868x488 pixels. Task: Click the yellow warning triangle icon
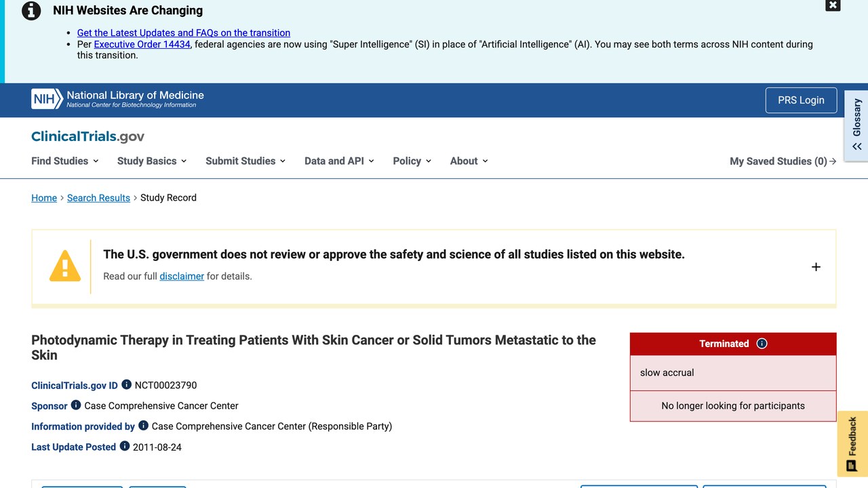click(65, 266)
